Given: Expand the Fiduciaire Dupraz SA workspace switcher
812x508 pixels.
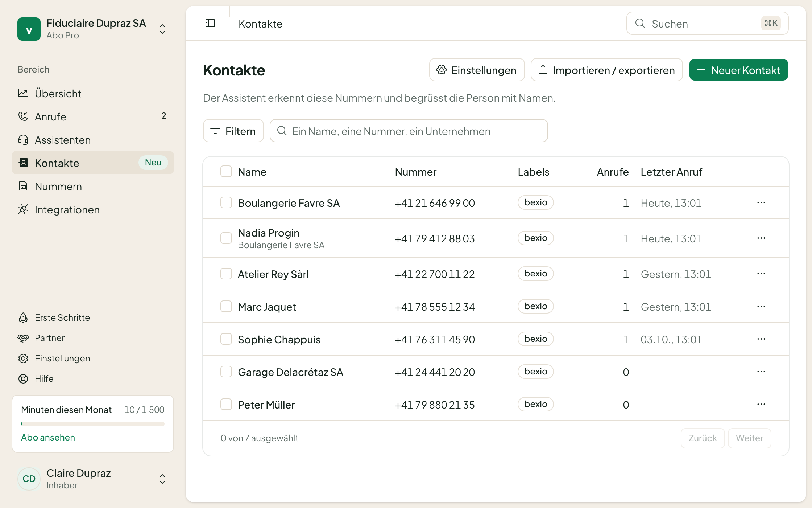Looking at the screenshot, I should click(162, 29).
